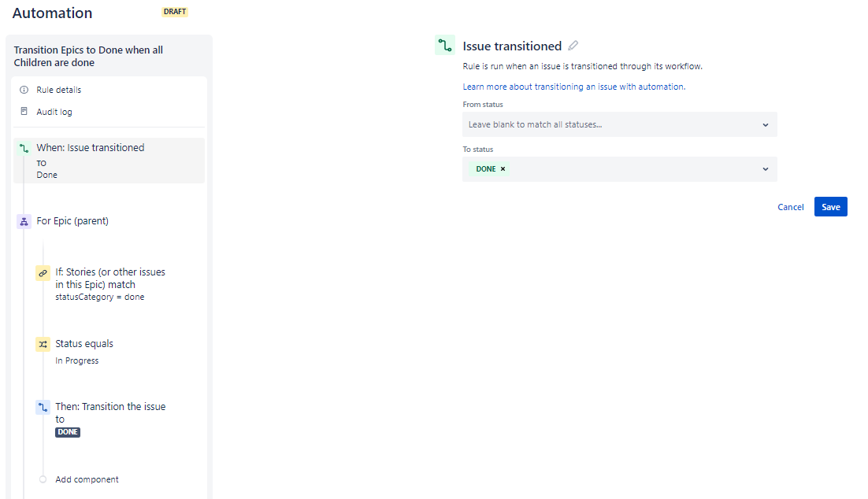Click the pencil icon to rename the trigger
868x499 pixels.
click(573, 46)
